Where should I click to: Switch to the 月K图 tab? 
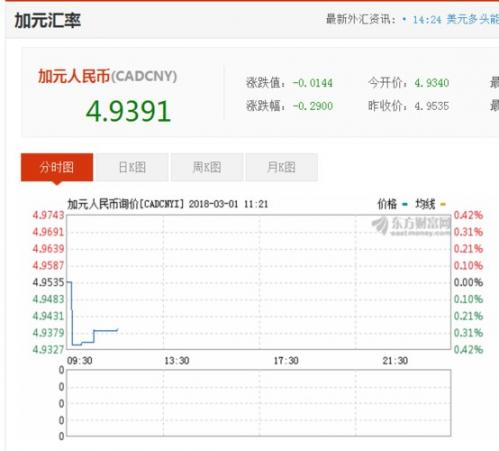[282, 167]
